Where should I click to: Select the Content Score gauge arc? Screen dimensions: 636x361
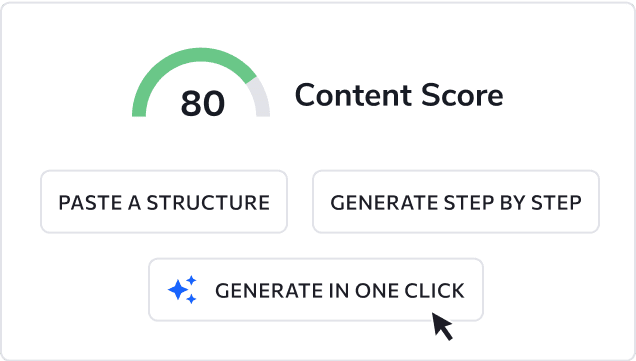click(201, 82)
